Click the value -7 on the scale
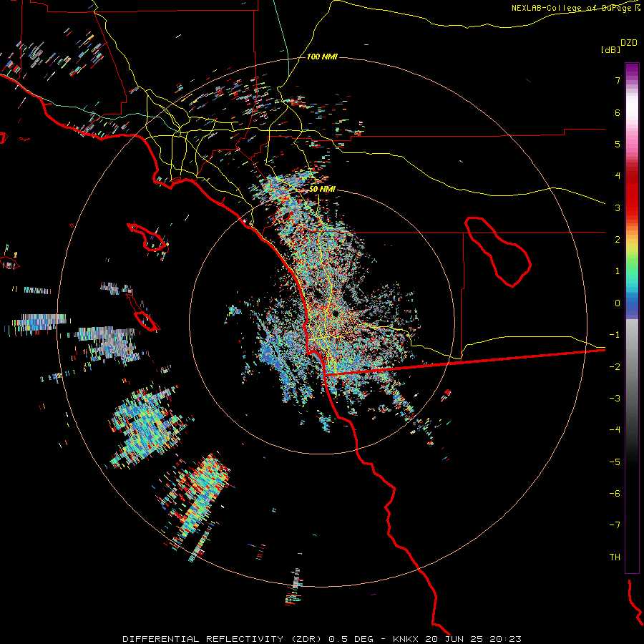The height and width of the screenshot is (644, 644). (615, 525)
